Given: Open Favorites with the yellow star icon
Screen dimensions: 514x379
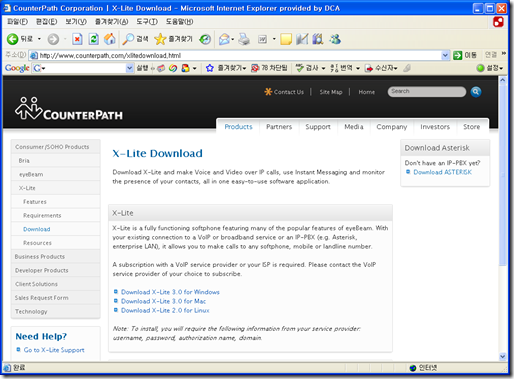Looking at the screenshot, I should (160, 39).
